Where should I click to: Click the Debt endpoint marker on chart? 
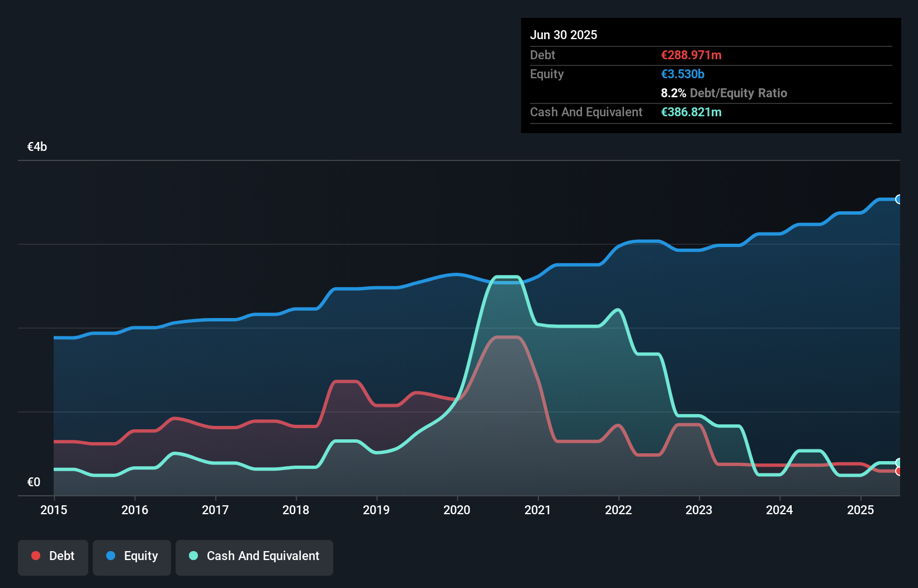899,471
